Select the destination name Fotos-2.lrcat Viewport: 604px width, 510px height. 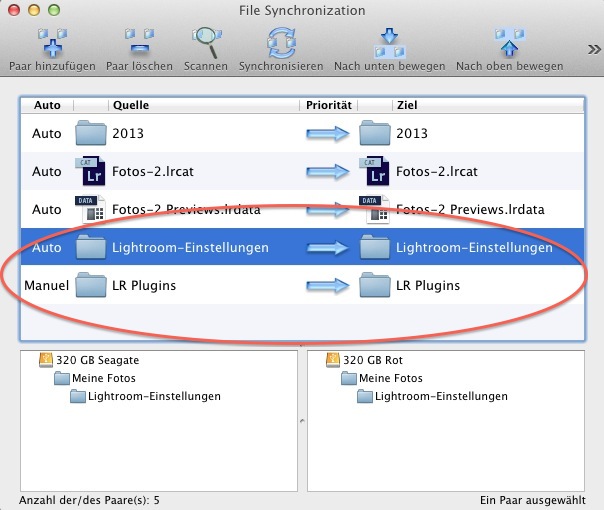click(437, 171)
